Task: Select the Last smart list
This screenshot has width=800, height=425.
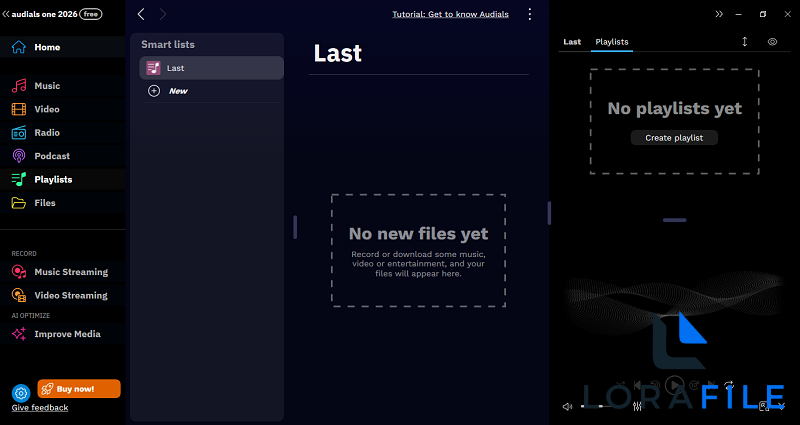Action: click(x=211, y=68)
